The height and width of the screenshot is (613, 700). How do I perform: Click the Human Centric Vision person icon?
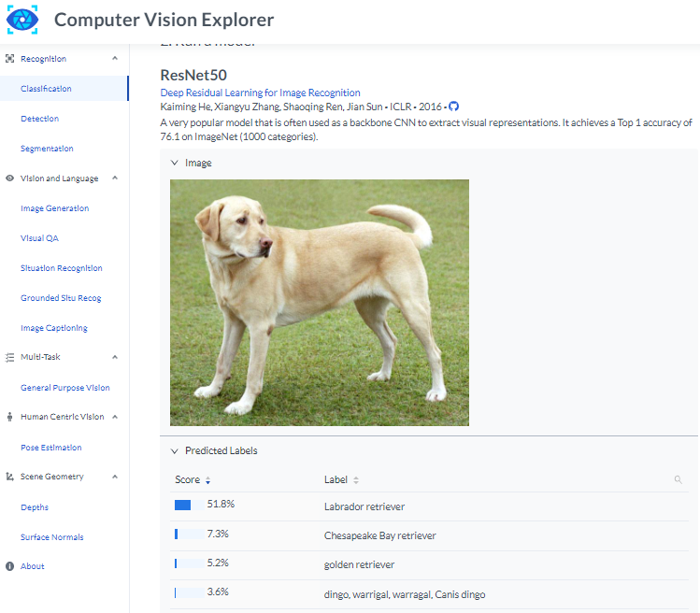pyautogui.click(x=9, y=417)
